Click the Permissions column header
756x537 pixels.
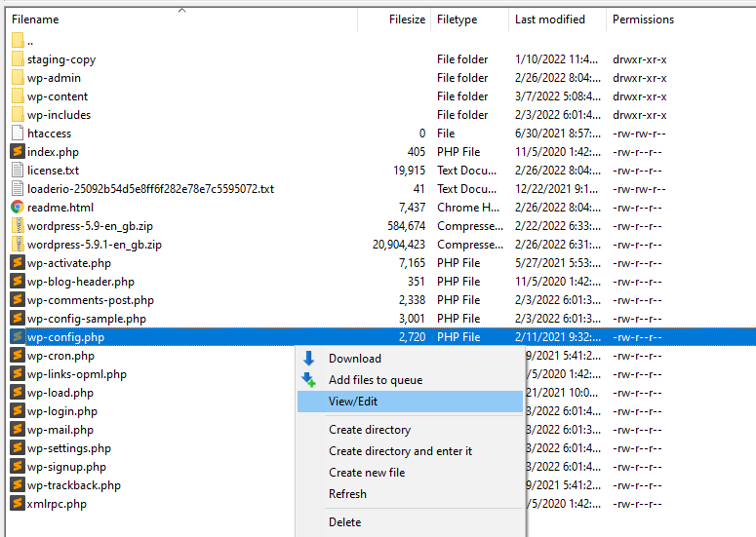click(x=643, y=19)
